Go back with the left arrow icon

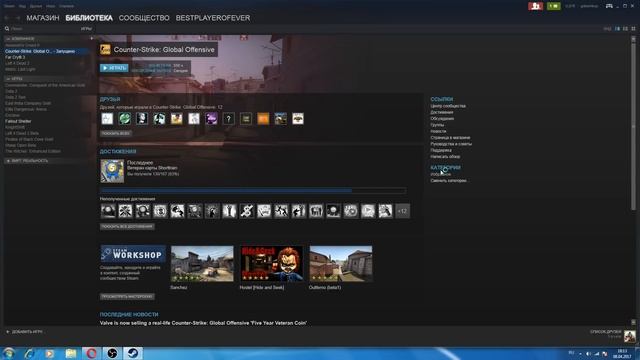7,18
